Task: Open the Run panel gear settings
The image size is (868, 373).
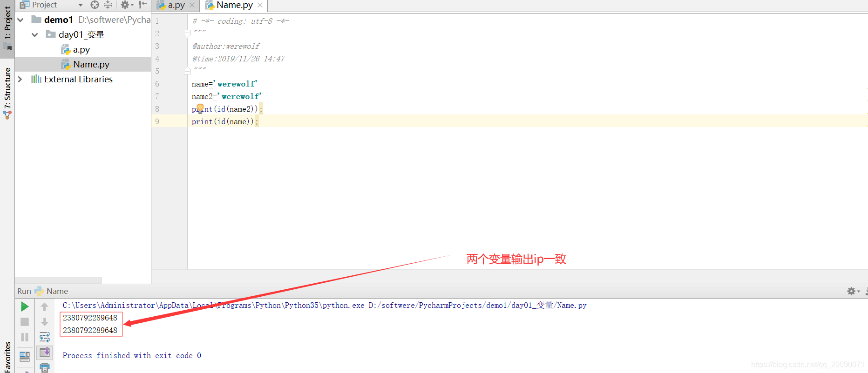Action: (x=853, y=291)
